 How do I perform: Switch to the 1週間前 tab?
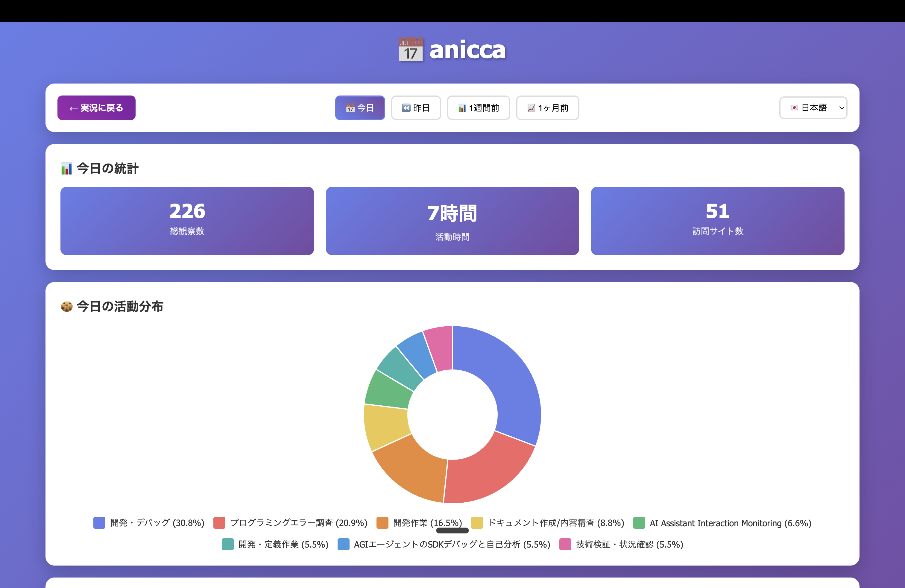(478, 108)
